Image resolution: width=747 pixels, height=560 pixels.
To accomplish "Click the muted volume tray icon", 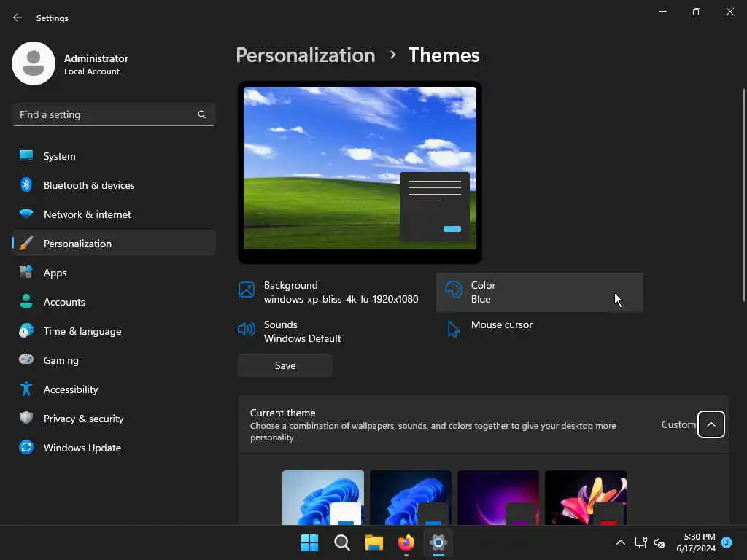I will click(659, 542).
